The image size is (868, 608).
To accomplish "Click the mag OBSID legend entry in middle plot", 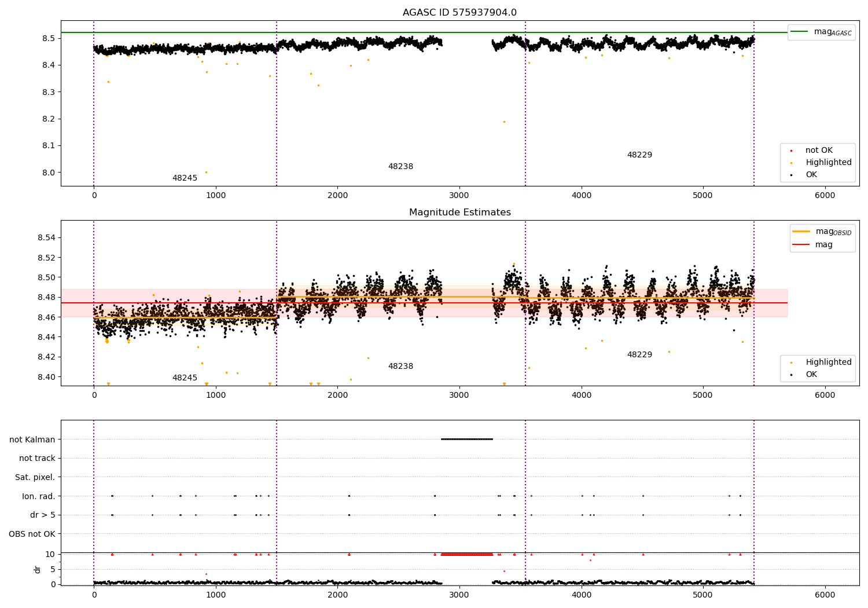I will click(821, 232).
